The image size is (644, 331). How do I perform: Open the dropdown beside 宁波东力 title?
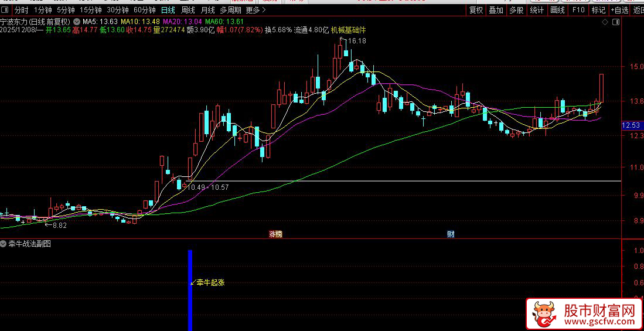[x=76, y=21]
